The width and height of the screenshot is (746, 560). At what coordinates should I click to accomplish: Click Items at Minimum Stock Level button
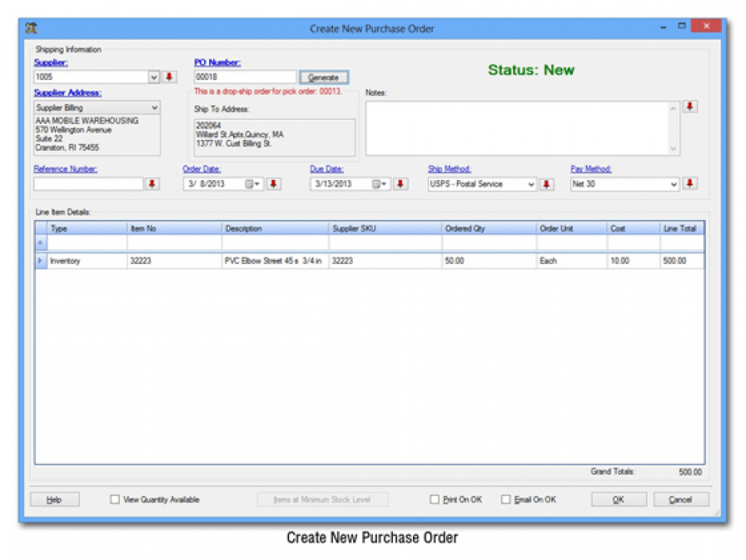[322, 499]
